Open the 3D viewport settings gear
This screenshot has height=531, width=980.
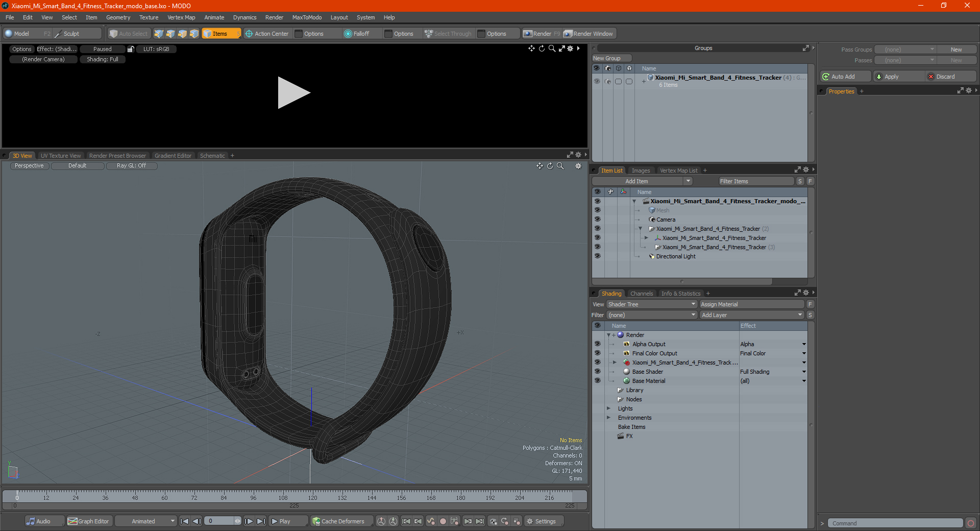pyautogui.click(x=578, y=166)
